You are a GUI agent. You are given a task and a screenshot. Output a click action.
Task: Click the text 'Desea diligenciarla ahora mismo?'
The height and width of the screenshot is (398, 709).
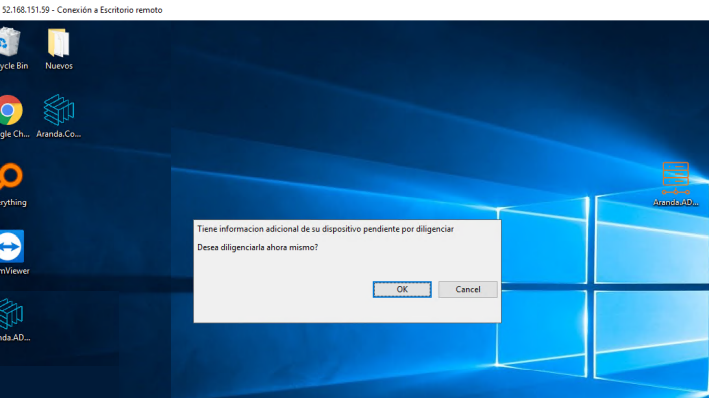coord(258,247)
